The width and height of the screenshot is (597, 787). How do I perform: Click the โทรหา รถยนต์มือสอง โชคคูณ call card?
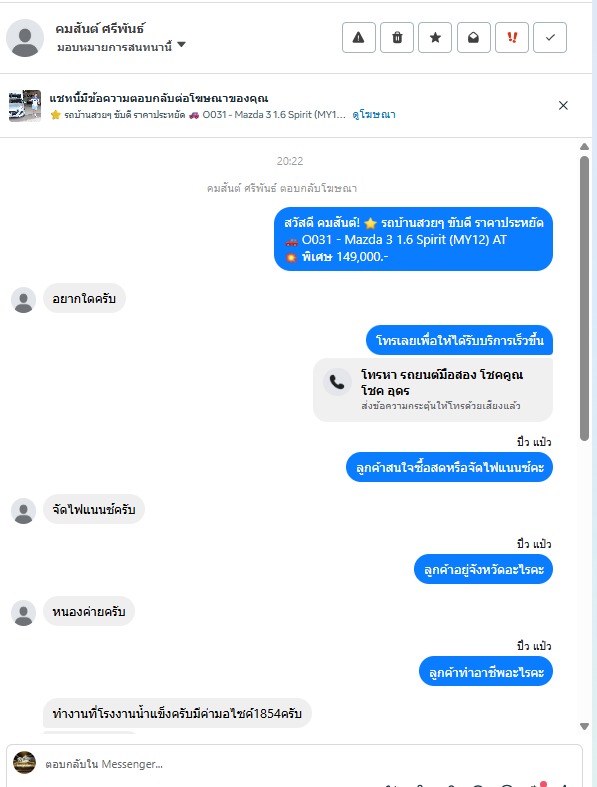pos(433,390)
